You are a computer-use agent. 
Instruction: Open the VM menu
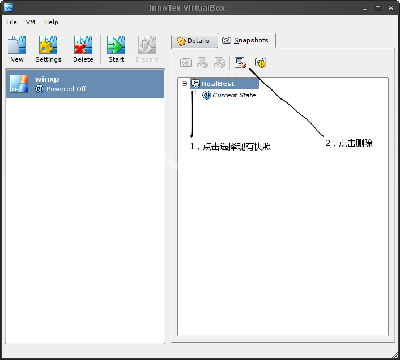(x=30, y=22)
